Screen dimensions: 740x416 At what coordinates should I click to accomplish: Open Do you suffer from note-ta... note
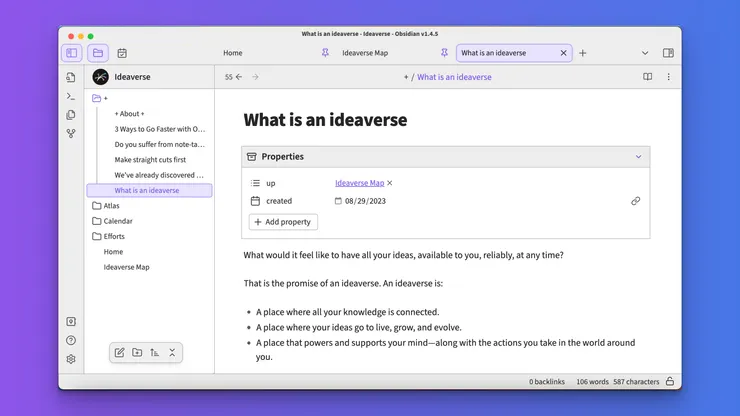coord(160,144)
